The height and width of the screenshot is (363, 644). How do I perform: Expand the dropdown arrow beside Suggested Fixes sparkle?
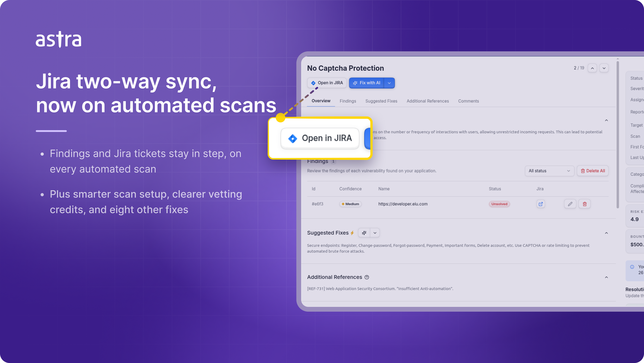pyautogui.click(x=375, y=233)
